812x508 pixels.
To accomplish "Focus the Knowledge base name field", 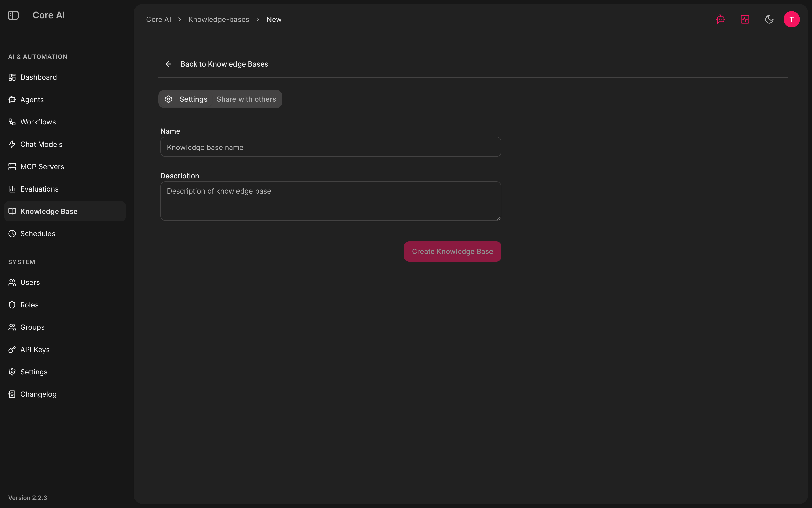I will click(x=330, y=147).
